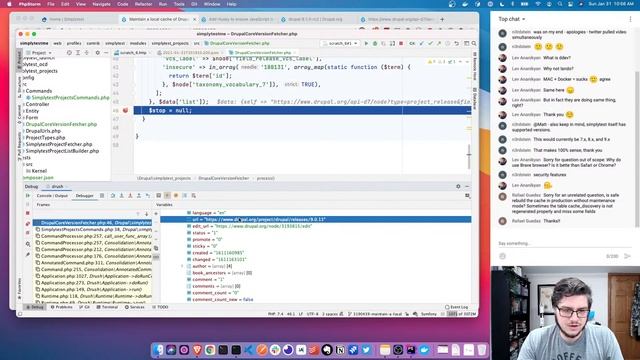Open Event Log in status bar
The width and height of the screenshot is (640, 360).
457,307
